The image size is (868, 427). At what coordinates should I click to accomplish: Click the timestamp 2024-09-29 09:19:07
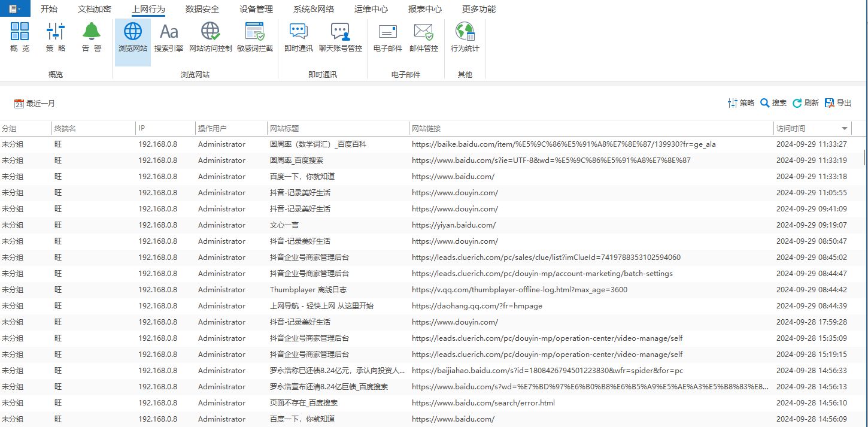tap(812, 225)
